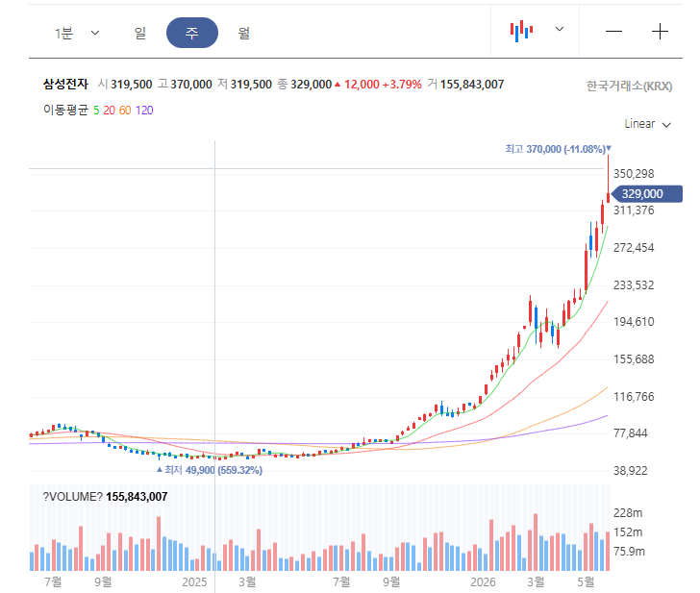
Task: Open the 1분 minute interval dropdown
Action: (x=77, y=33)
